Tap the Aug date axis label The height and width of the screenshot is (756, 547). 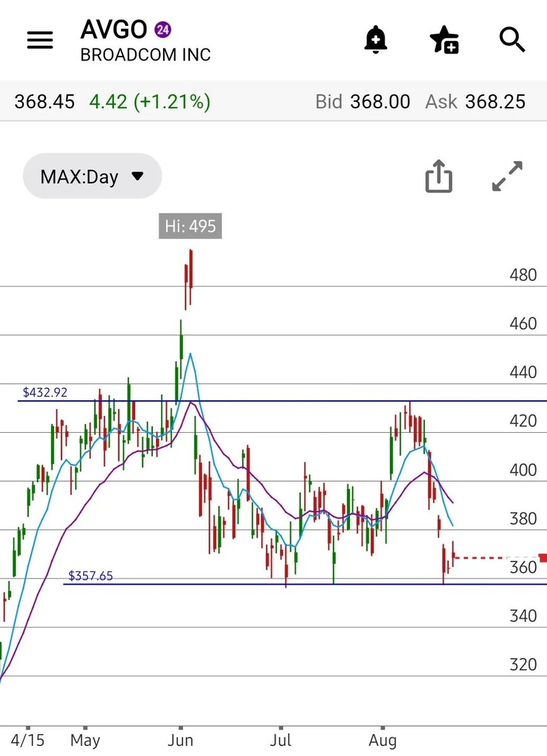pyautogui.click(x=382, y=740)
